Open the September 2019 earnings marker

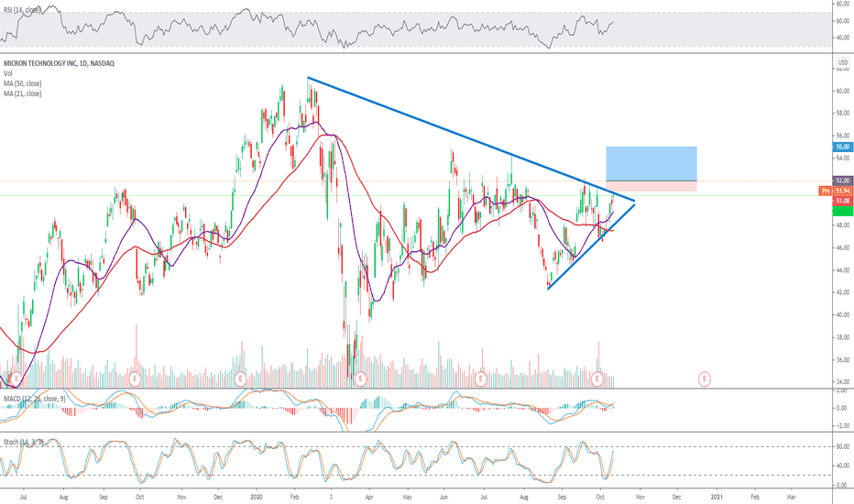pos(135,378)
